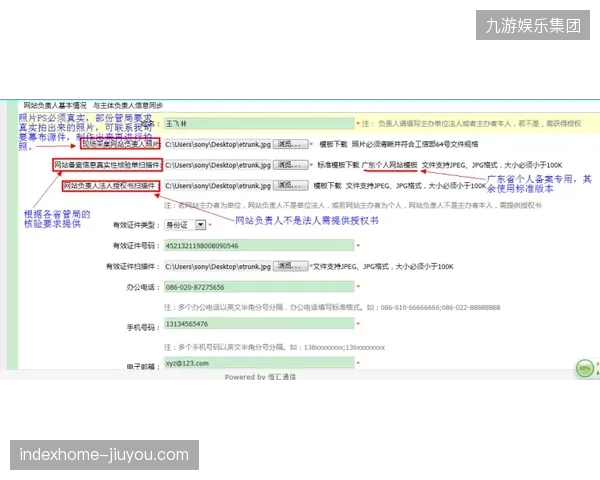Image resolution: width=600 pixels, height=480 pixels.
Task: Click the 网站负责人基本情况 heading
Action: point(55,105)
